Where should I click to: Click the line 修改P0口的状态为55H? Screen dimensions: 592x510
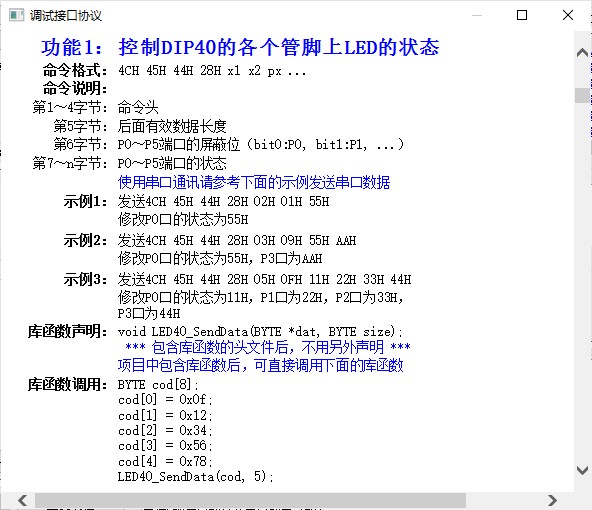tap(183, 219)
